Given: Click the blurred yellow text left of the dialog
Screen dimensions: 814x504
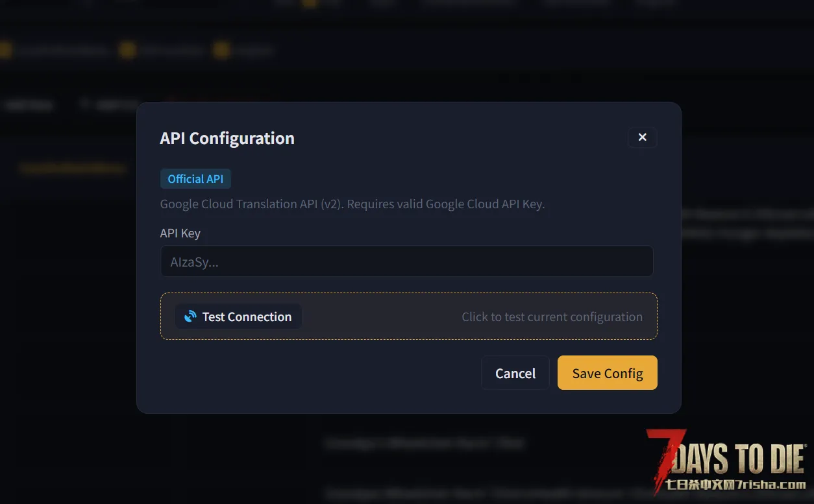Looking at the screenshot, I should click(71, 169).
